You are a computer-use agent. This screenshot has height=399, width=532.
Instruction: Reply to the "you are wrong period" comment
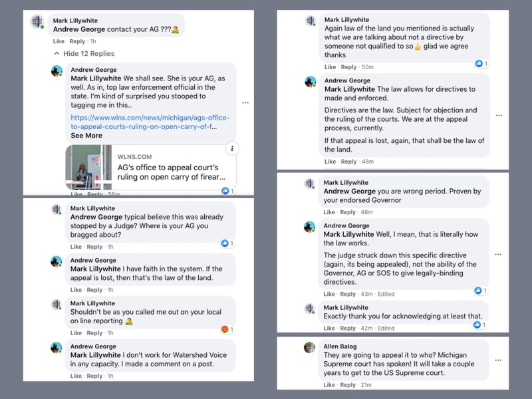[348, 212]
